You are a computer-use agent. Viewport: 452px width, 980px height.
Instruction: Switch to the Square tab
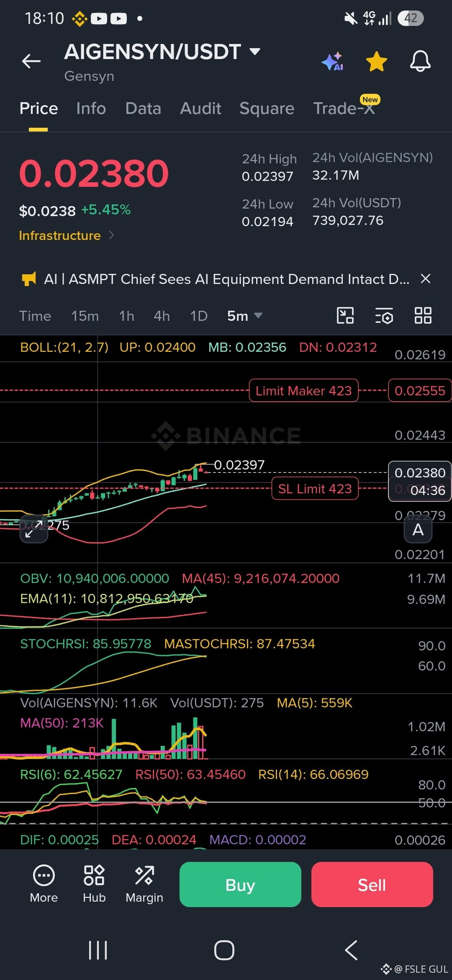[x=267, y=108]
